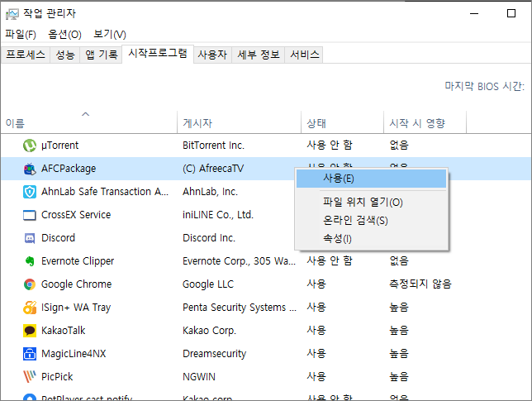Click the AFCPackage app icon
This screenshot has height=401, width=532.
[x=30, y=169]
